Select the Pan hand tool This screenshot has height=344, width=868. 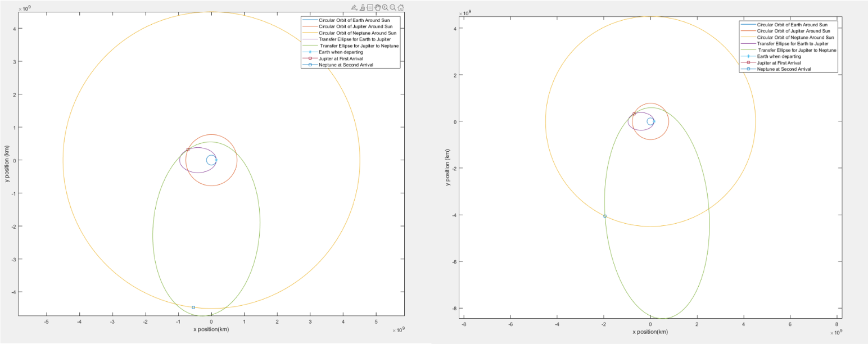click(x=378, y=7)
